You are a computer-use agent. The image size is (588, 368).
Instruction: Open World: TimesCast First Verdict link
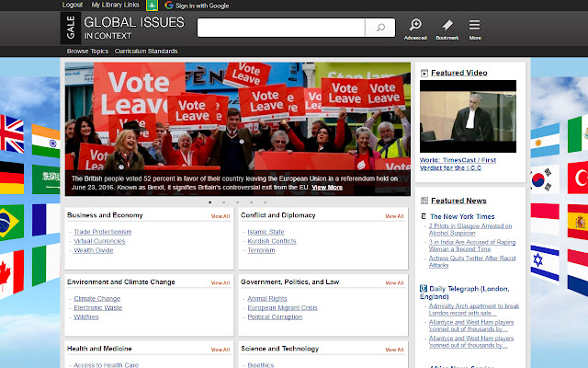click(458, 164)
